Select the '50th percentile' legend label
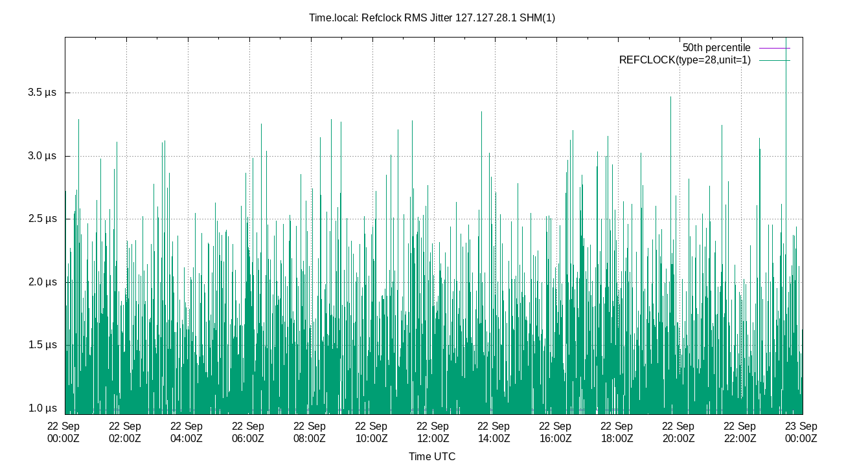This screenshot has height=466, width=868. click(716, 48)
